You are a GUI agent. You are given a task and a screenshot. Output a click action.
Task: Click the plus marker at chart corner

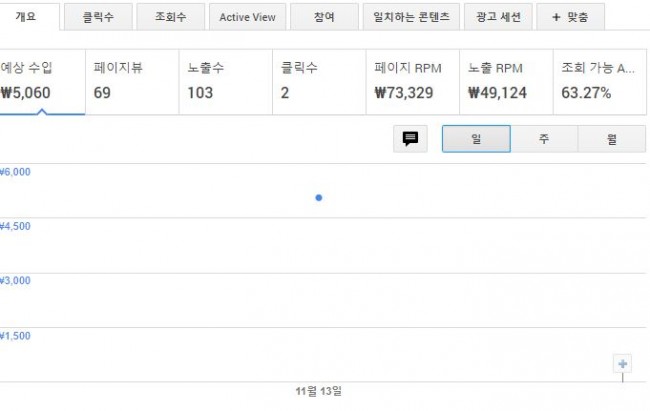click(x=623, y=364)
